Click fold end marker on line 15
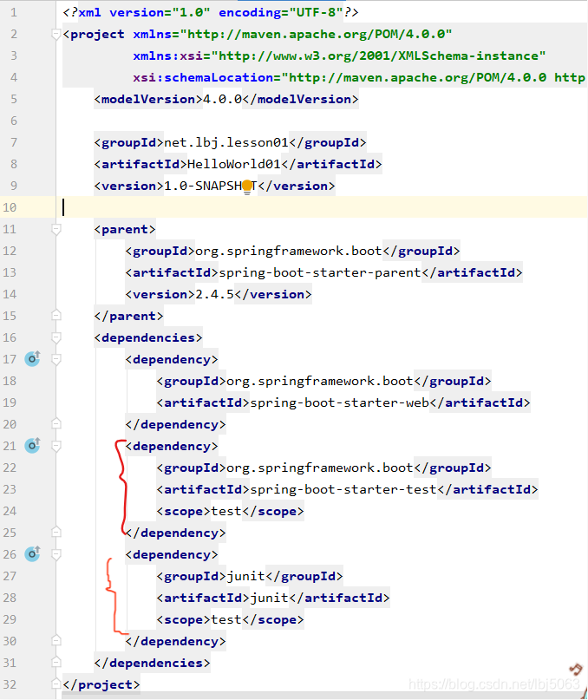Screen dimensions: 588x700 56,315
